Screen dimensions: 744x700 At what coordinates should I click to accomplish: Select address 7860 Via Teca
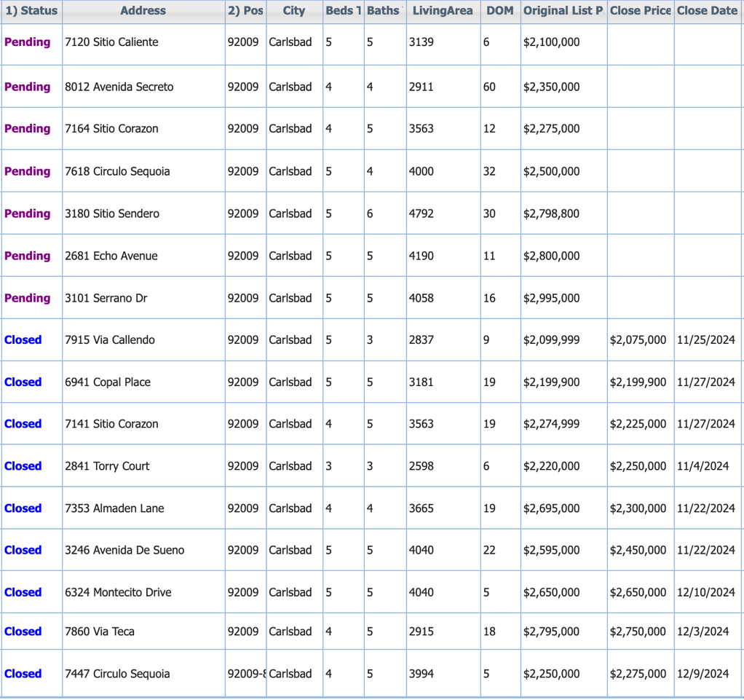tap(100, 632)
